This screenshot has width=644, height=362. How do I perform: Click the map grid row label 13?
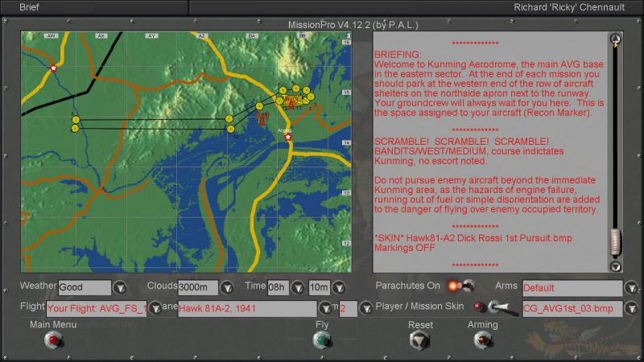tap(347, 193)
